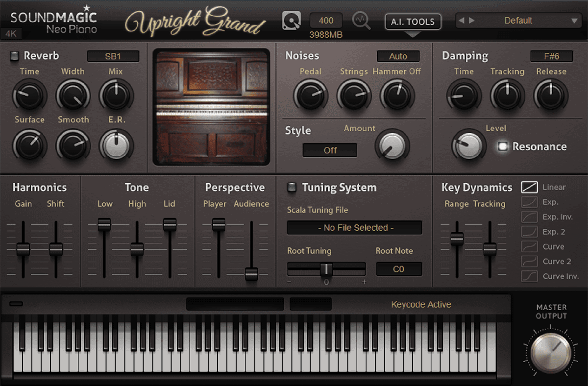Screen dimensions: 588x386
Task: Open the A.I. TOOLS menu
Action: point(413,22)
